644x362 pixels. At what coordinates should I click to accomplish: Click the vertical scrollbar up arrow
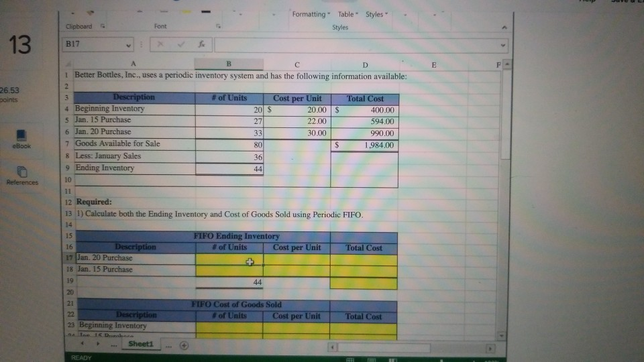[507, 64]
